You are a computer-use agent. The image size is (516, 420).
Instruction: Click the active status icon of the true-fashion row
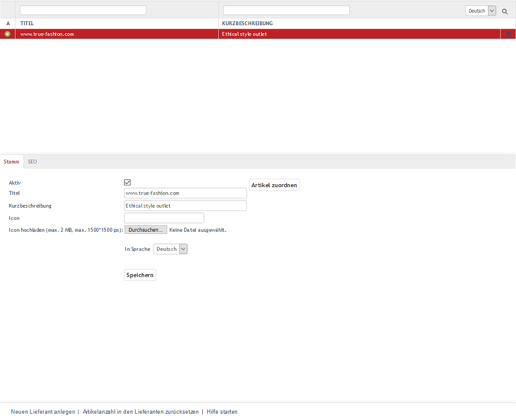(7, 34)
